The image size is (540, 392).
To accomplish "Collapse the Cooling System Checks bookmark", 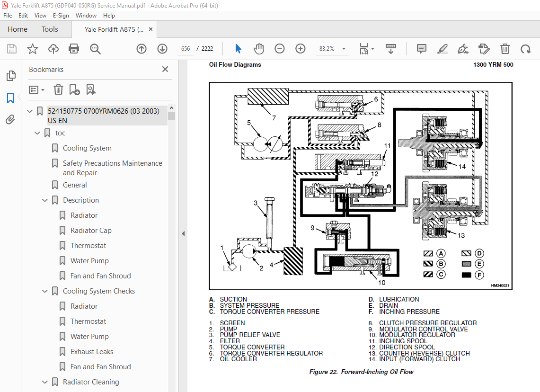I will click(45, 291).
